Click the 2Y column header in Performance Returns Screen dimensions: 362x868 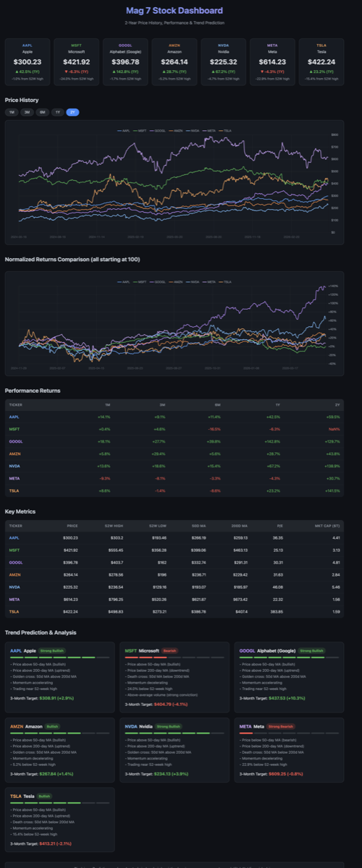[x=338, y=405]
